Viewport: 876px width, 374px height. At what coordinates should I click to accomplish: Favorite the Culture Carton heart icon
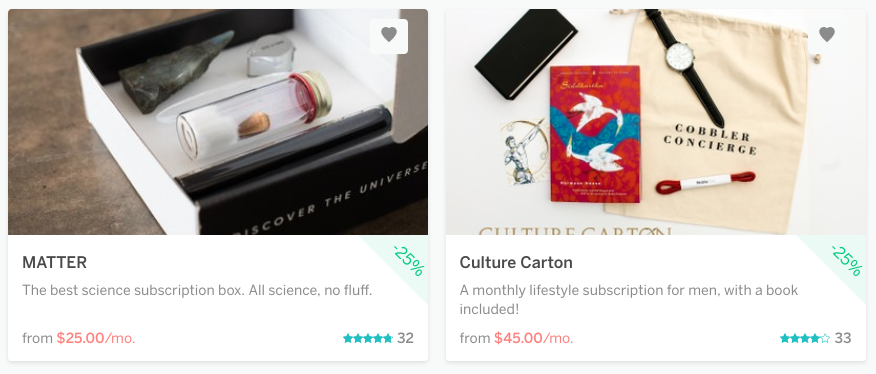[827, 35]
